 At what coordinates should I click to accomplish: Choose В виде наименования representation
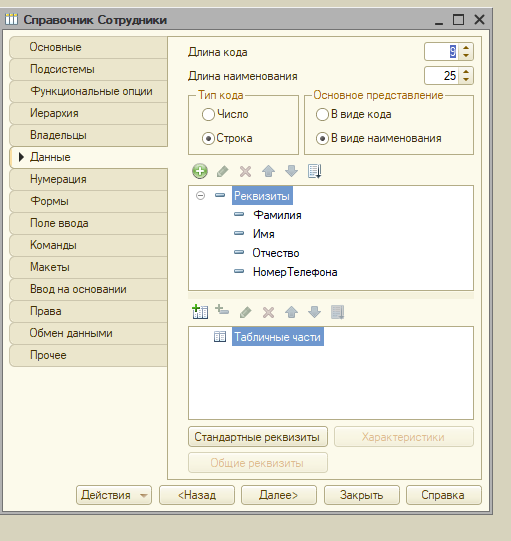(322, 139)
